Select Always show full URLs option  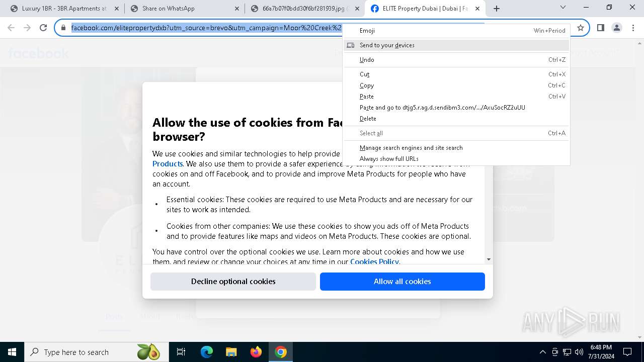coord(389,159)
